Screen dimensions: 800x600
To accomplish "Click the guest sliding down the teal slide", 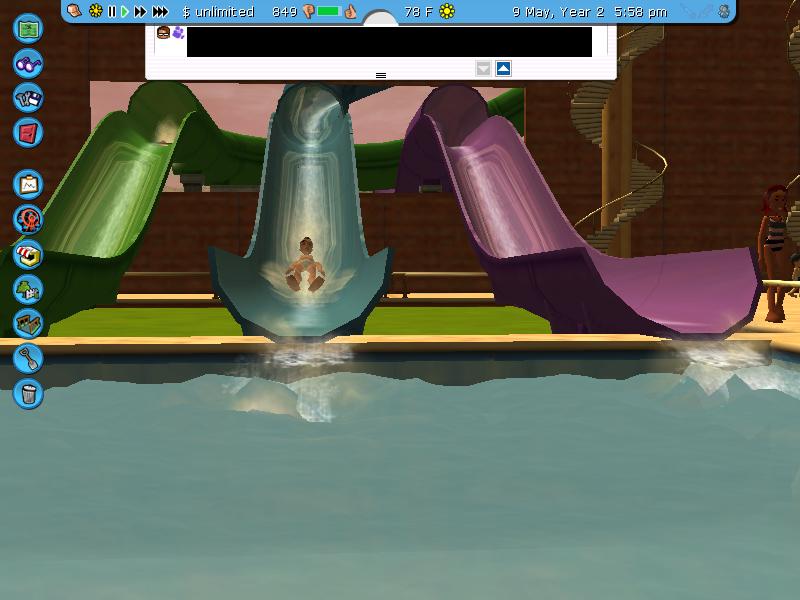I will coord(305,265).
